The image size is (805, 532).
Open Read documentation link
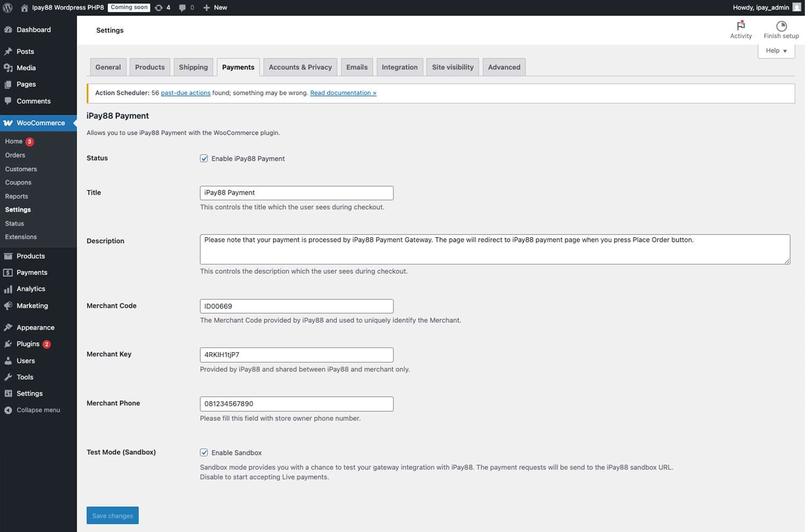[x=343, y=93]
